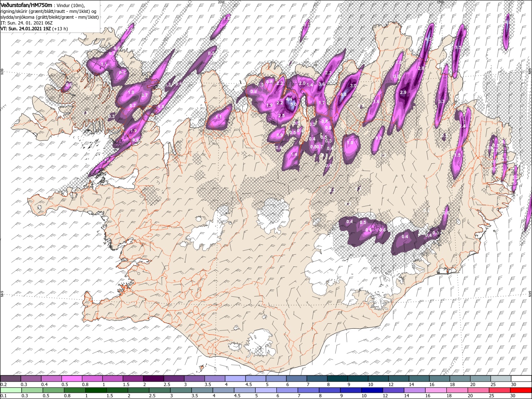Click the 'slydda/snjókoma' legend description line
Image resolution: width=532 pixels, height=399 pixels.
(x=49, y=17)
